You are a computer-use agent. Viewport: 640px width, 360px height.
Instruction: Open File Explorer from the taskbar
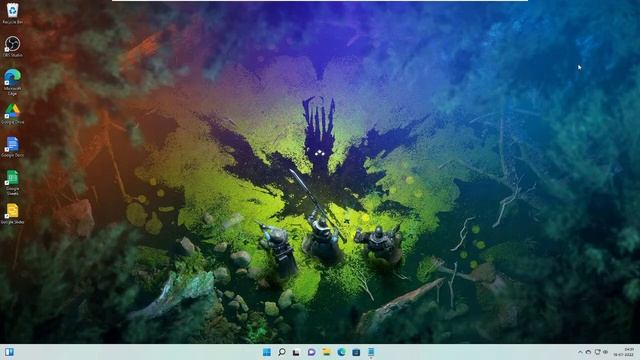(326, 352)
